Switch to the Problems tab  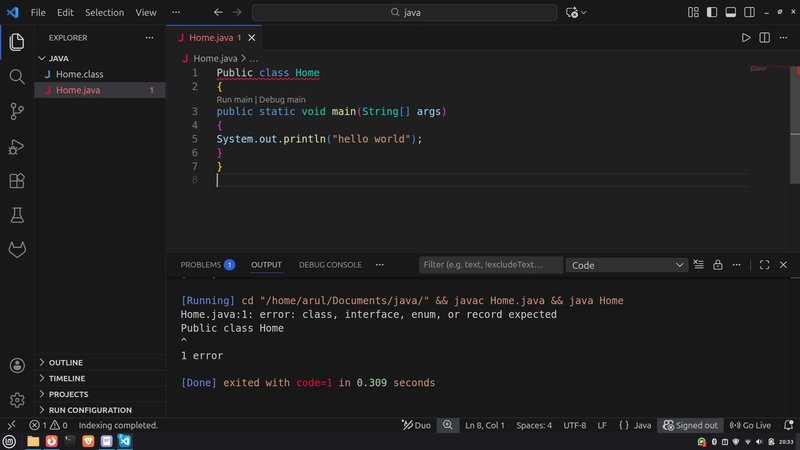pos(200,265)
